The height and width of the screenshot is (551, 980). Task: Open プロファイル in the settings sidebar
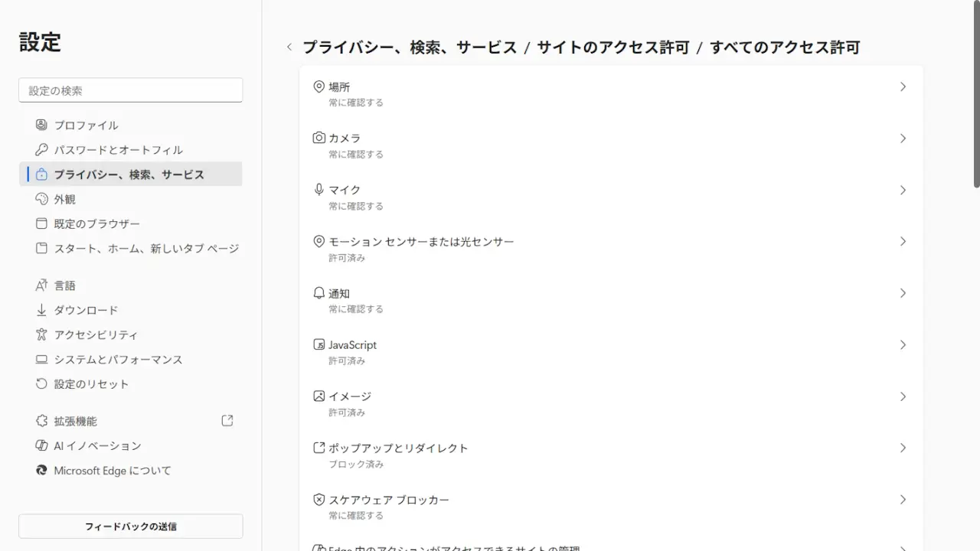tap(86, 125)
